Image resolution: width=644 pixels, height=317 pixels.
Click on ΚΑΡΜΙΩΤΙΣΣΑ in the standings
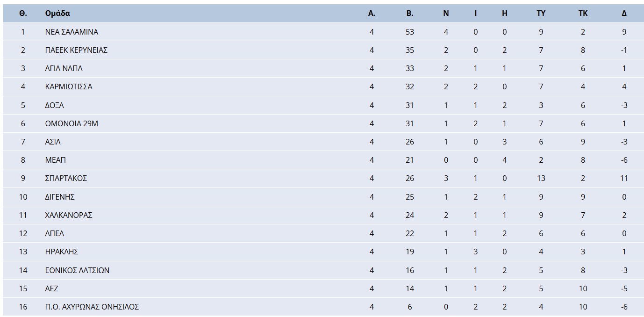click(x=69, y=86)
